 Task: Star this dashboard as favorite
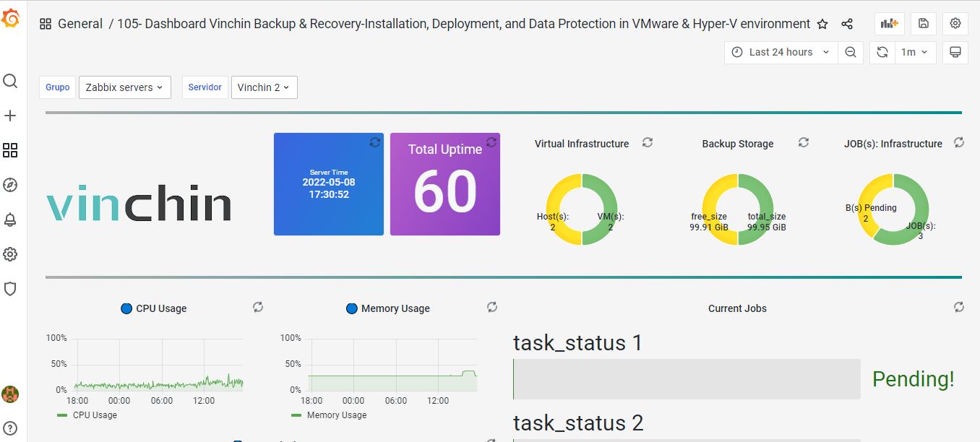822,24
